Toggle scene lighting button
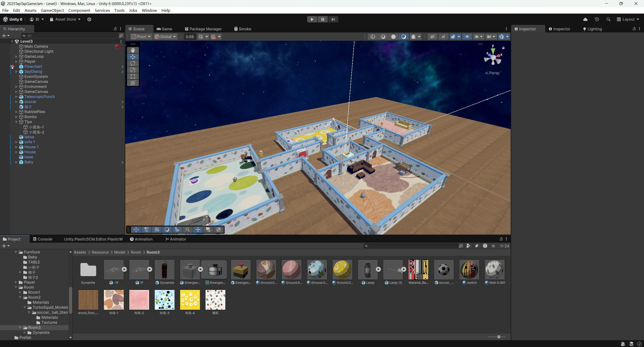644x347 pixels. 404,37
